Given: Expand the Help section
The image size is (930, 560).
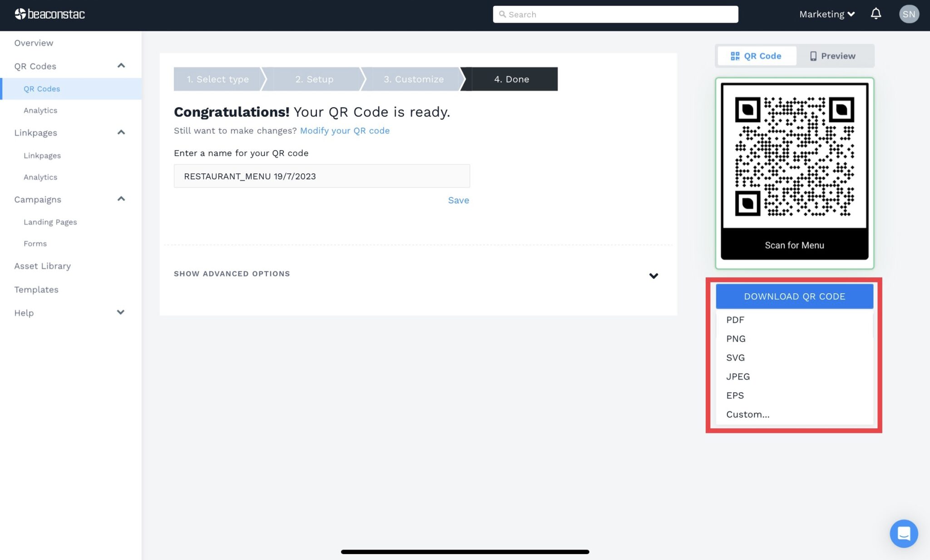Looking at the screenshot, I should click(120, 312).
